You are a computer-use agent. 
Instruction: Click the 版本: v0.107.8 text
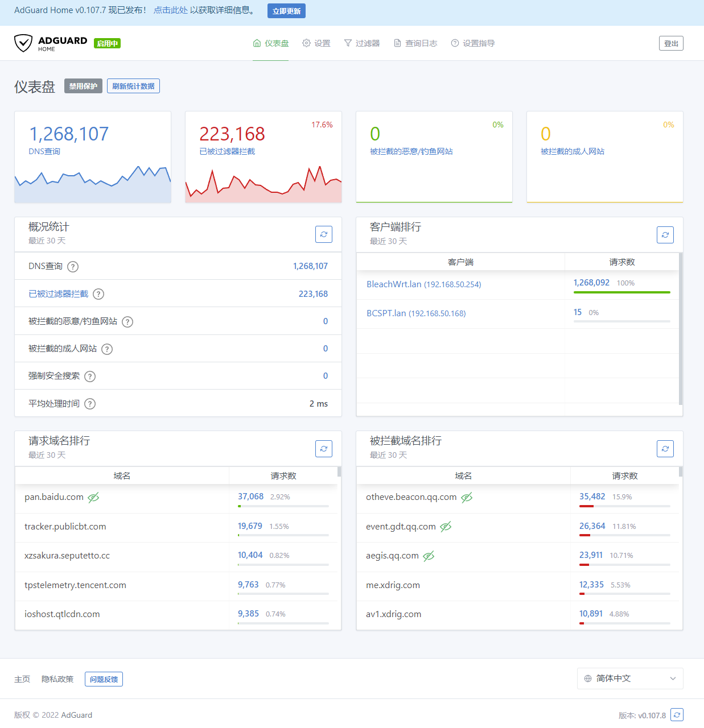[642, 715]
